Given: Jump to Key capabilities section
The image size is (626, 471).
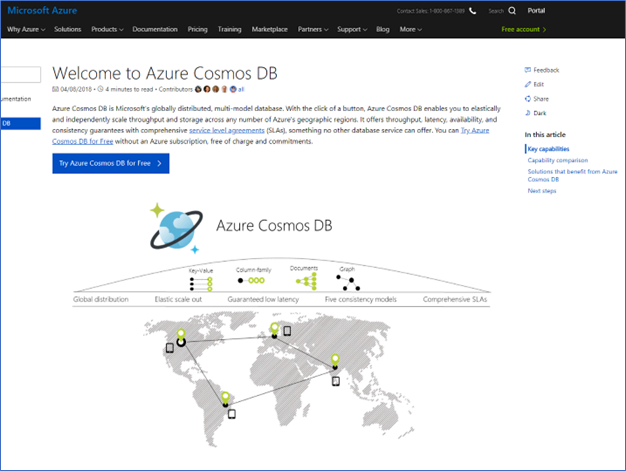Looking at the screenshot, I should (548, 149).
